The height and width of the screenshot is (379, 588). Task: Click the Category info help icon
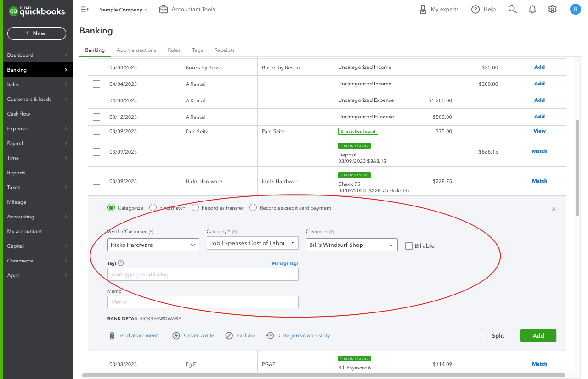234,232
